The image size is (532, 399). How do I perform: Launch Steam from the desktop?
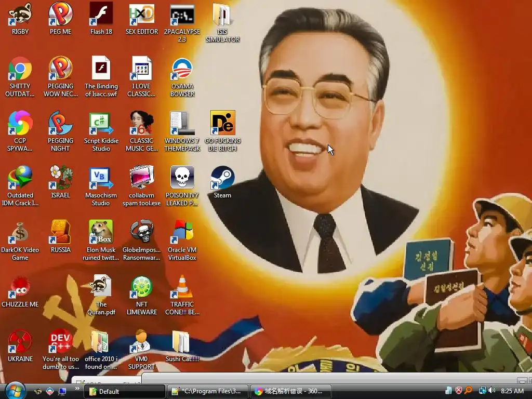(222, 182)
